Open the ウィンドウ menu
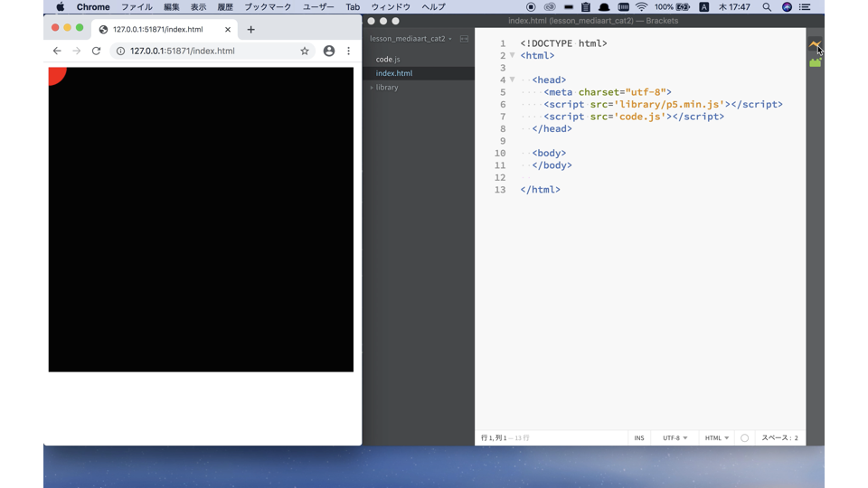This screenshot has width=868, height=488. pos(391,7)
